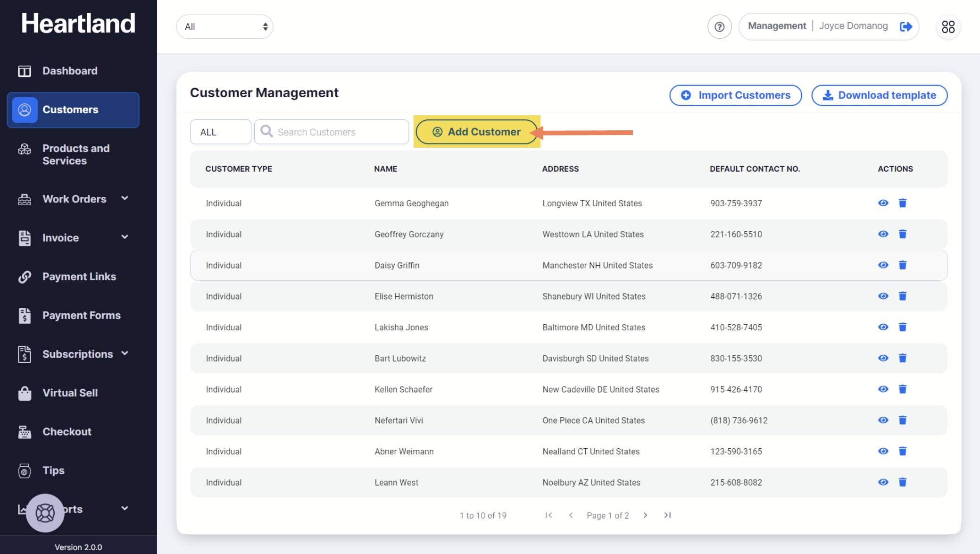The height and width of the screenshot is (554, 980).
Task: View Leann West with eye icon
Action: coord(883,482)
